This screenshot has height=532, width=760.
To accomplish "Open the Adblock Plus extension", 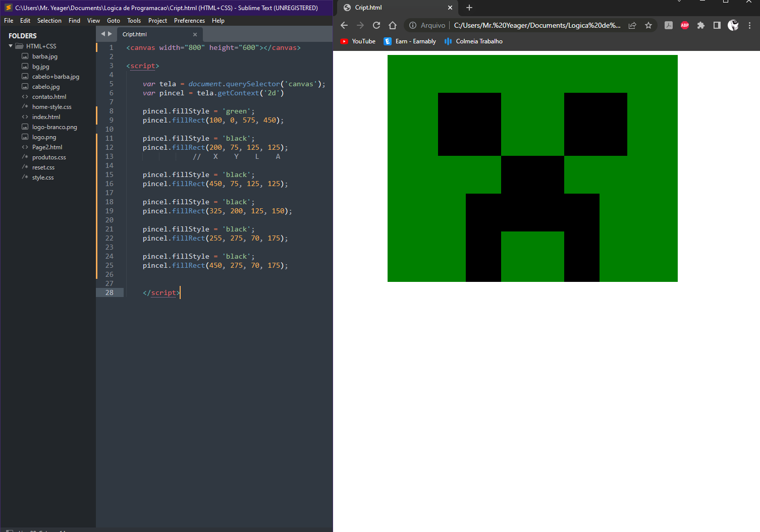I will point(685,25).
